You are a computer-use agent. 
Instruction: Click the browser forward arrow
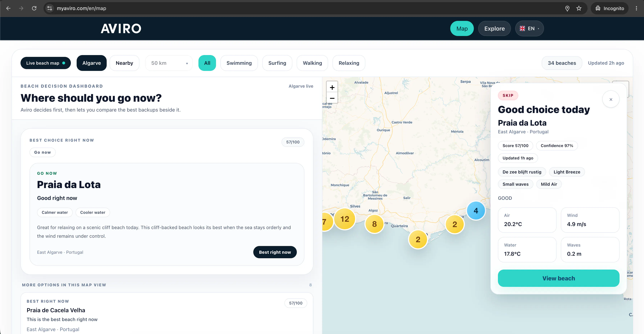point(21,8)
